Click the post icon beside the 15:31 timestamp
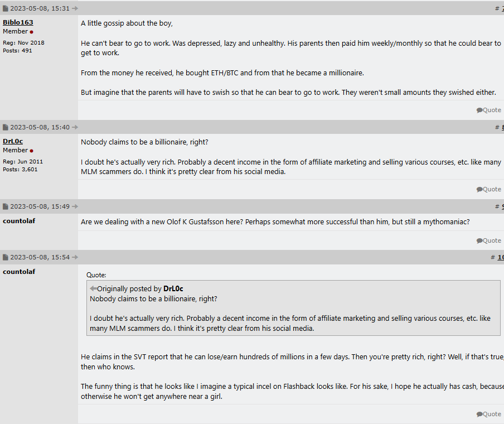This screenshot has width=504, height=424. coord(6,8)
